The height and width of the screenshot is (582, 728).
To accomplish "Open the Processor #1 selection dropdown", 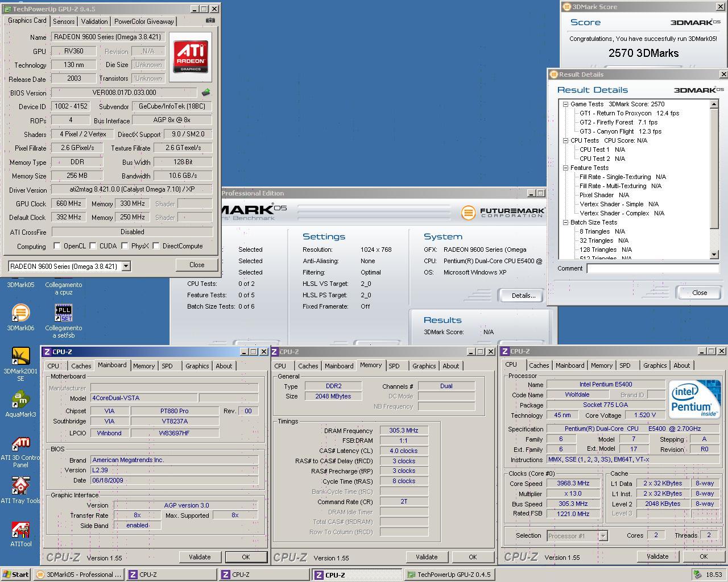I will coord(603,535).
